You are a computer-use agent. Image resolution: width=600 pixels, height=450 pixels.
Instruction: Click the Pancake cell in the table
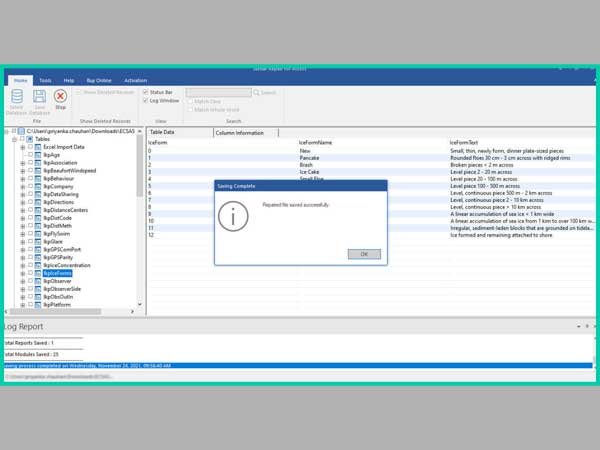tap(309, 158)
